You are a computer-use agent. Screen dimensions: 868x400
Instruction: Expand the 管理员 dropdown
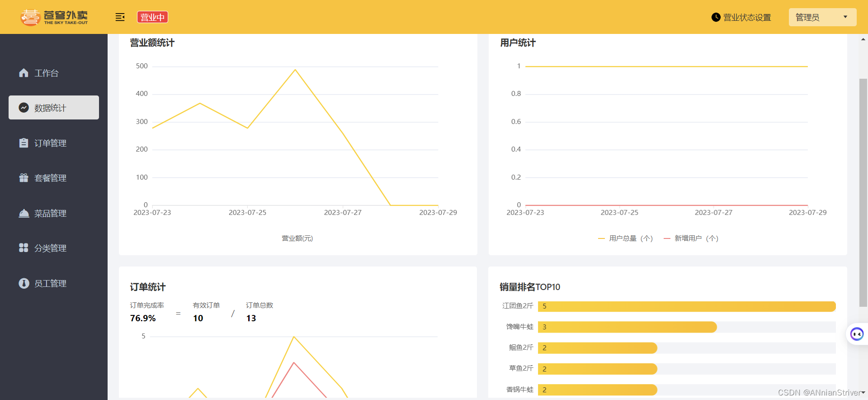pos(822,17)
